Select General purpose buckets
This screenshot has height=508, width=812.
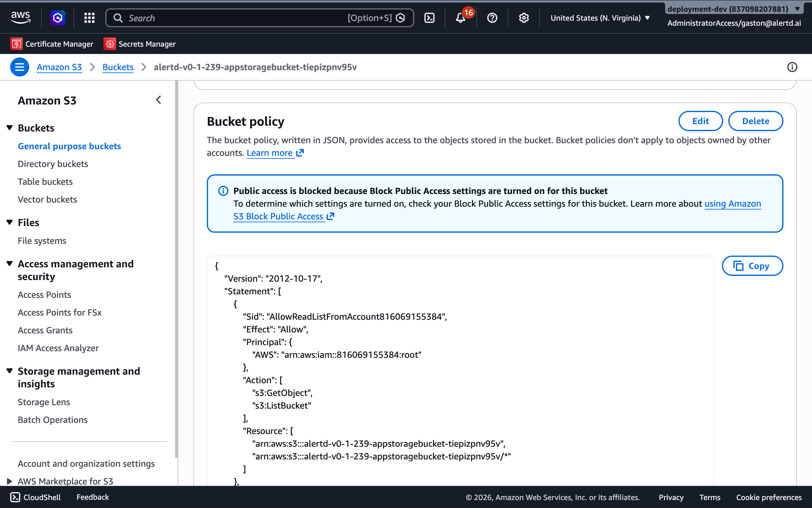pos(69,146)
